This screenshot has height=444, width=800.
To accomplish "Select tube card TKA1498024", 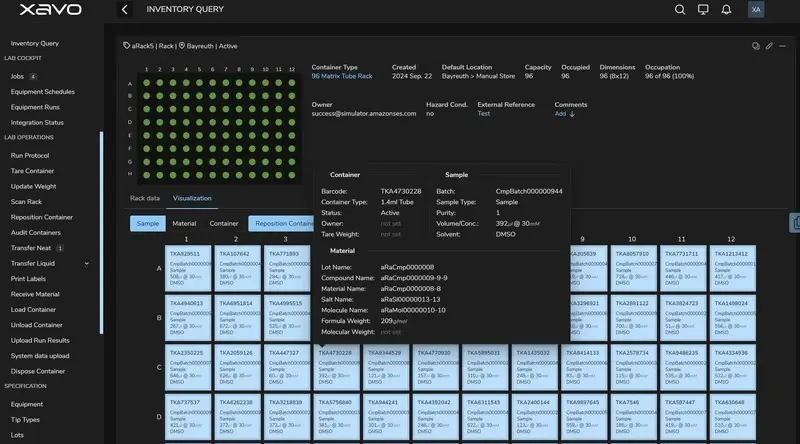I will [733, 318].
